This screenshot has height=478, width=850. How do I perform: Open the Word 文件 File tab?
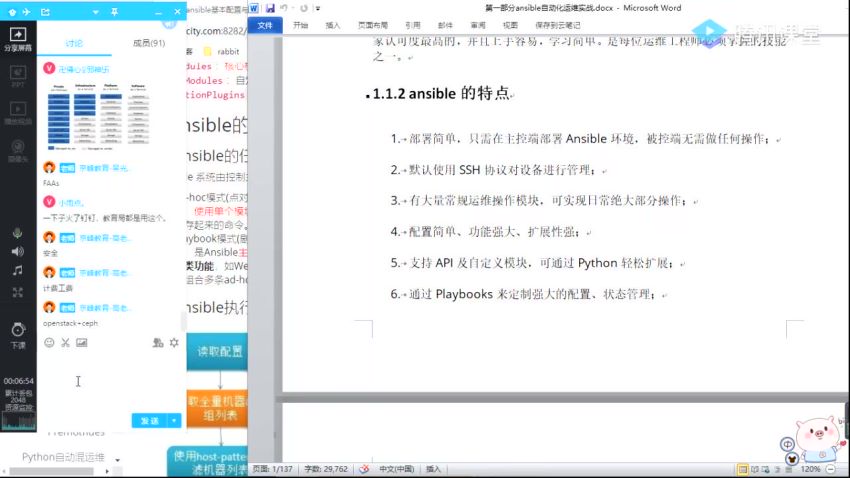point(265,25)
